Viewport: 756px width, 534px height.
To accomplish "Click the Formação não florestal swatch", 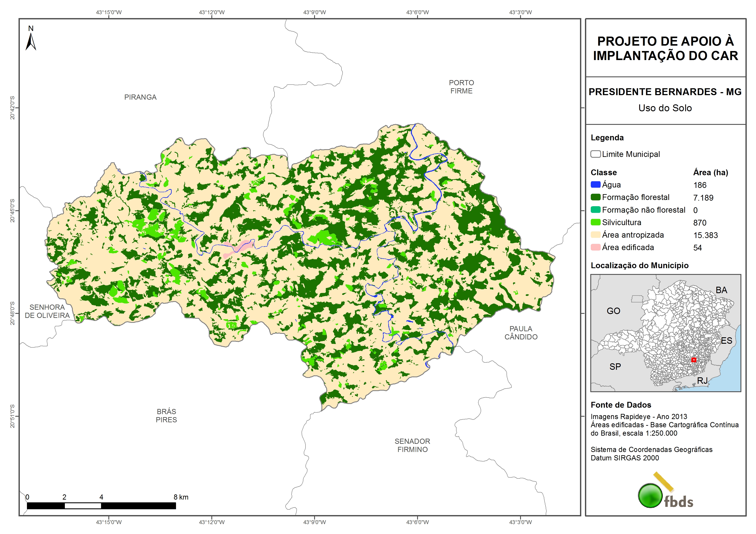I will (x=595, y=210).
